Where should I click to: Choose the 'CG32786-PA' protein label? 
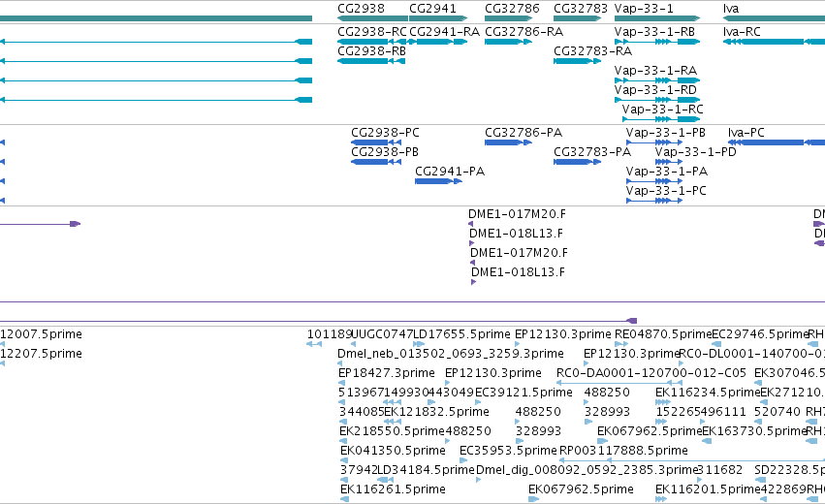[x=524, y=133]
